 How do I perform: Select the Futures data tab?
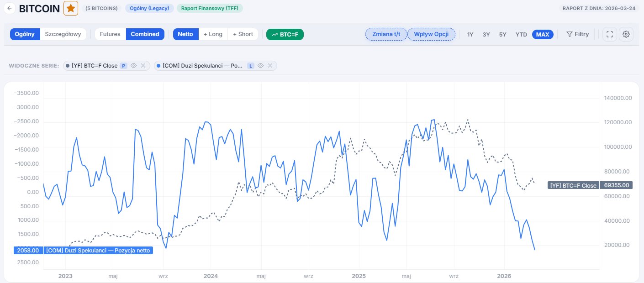(110, 34)
